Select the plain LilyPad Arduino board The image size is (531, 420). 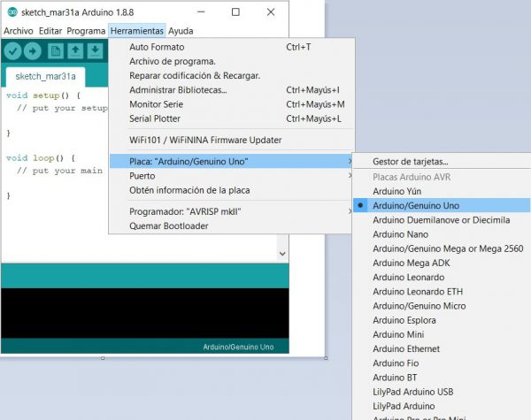(442, 406)
